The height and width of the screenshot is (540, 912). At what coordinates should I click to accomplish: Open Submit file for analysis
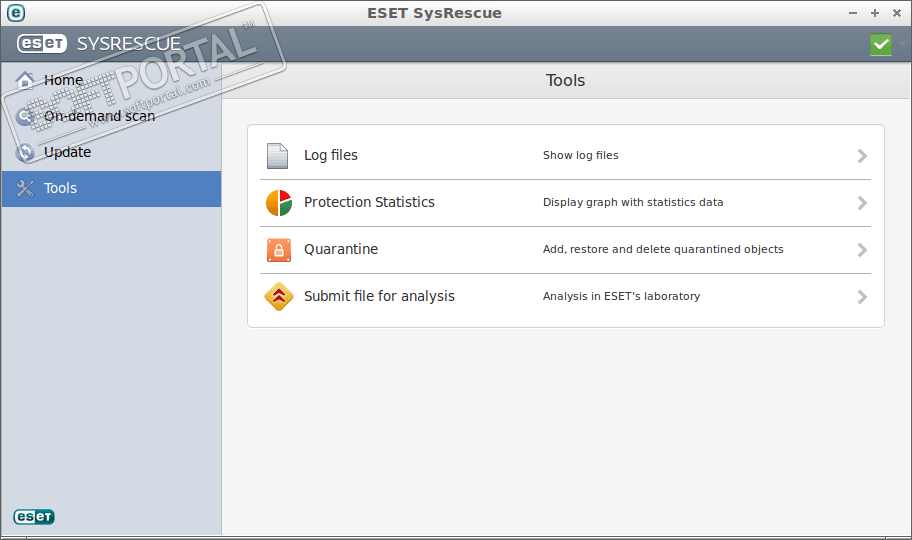coord(565,297)
